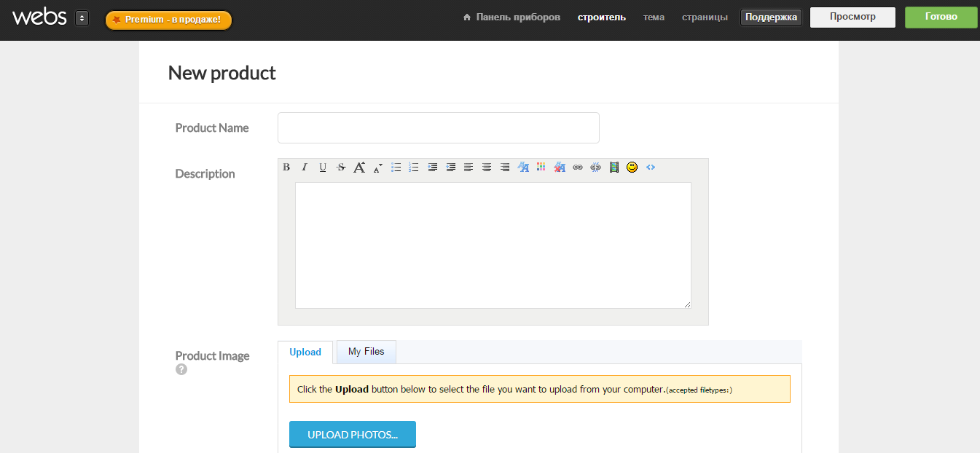This screenshot has width=980, height=453.
Task: Remove text formatting with the red X icon
Action: pos(560,168)
